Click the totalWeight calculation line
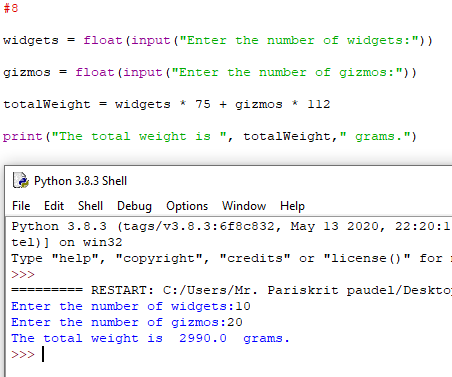 (167, 104)
